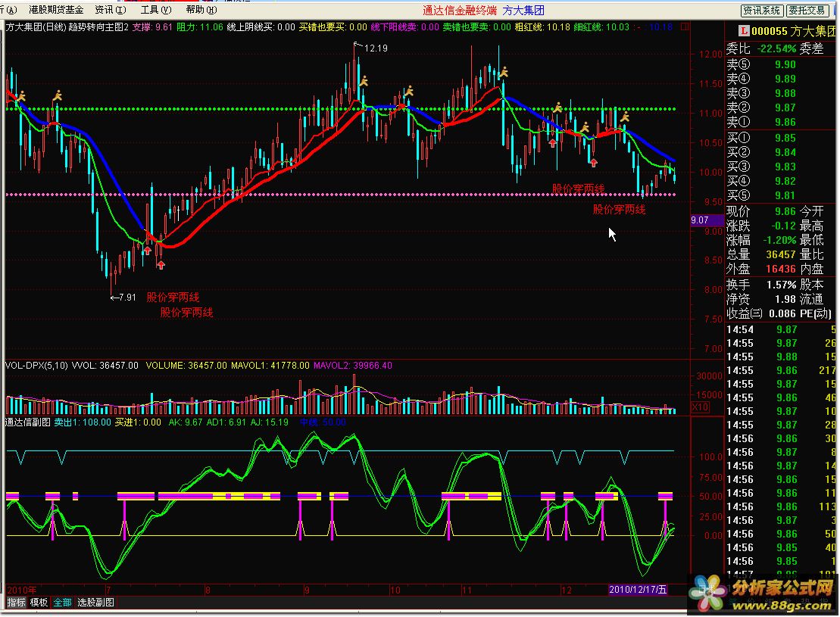840x617 pixels.
Task: Click the 细红线: 10.03 indicator value
Action: (601, 26)
